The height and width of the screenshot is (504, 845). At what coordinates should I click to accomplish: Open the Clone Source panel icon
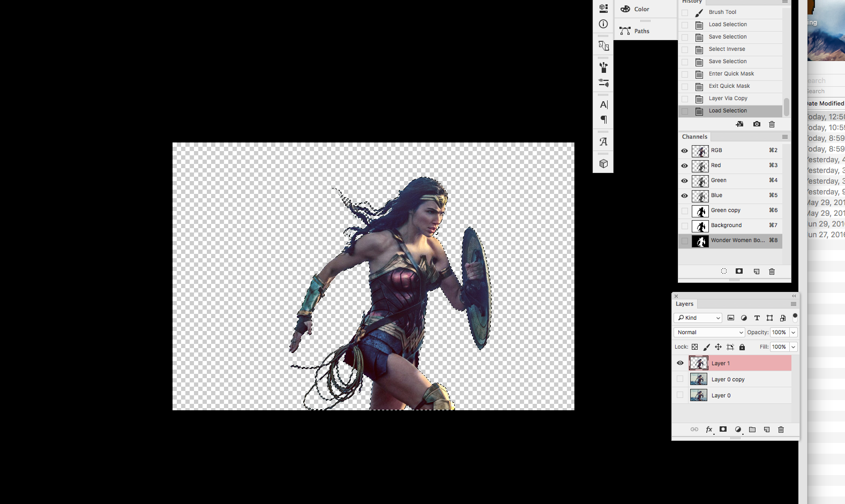click(x=603, y=46)
